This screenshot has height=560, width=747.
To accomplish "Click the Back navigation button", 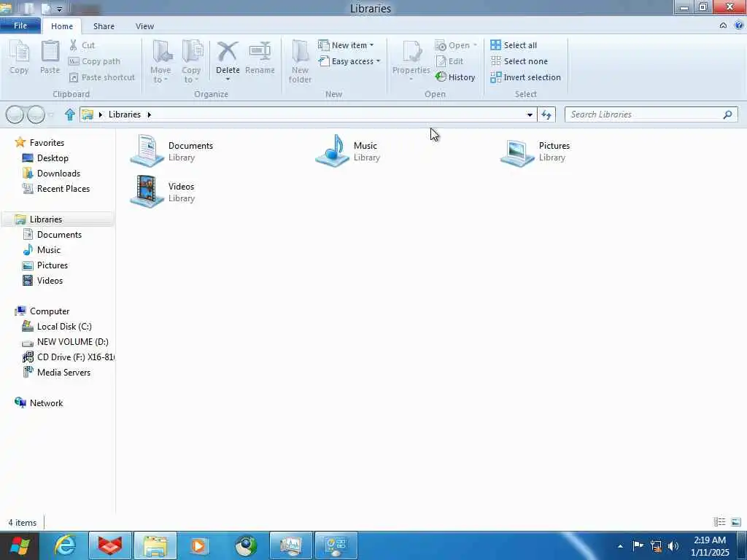I will pos(15,114).
